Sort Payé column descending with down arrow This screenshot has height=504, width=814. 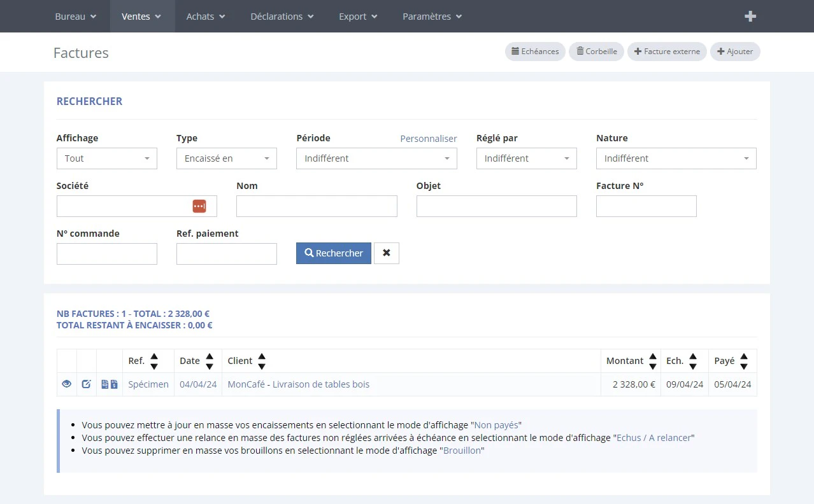(x=744, y=366)
